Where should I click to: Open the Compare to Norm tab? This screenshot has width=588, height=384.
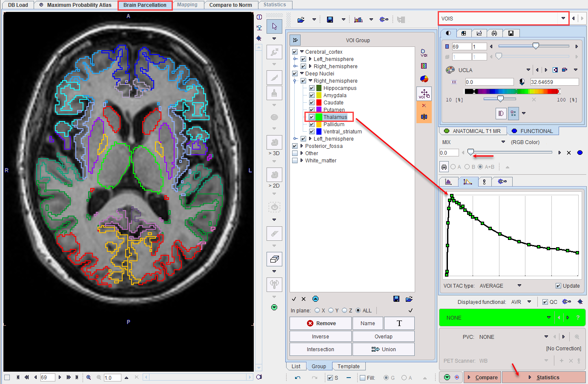pyautogui.click(x=230, y=5)
